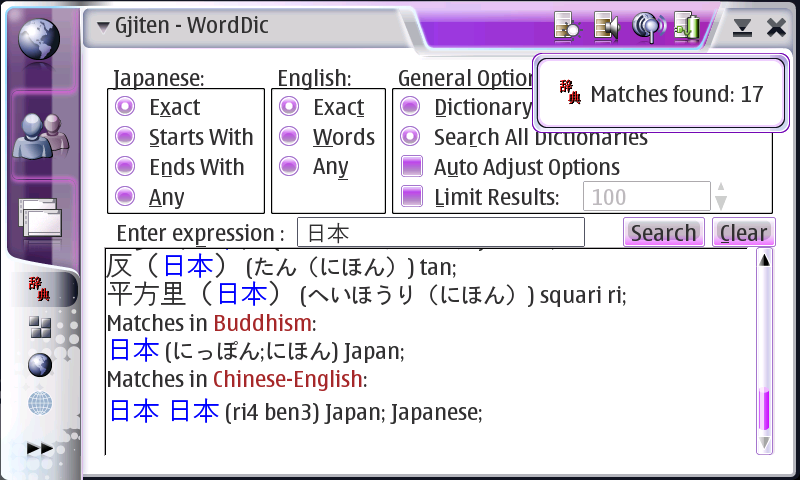Check the battery charging status icon

pos(687,27)
